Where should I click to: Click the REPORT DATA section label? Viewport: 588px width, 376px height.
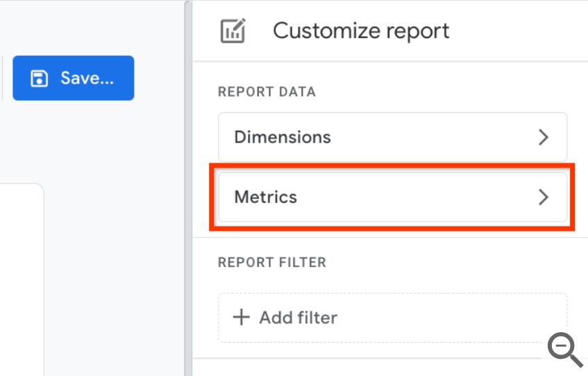point(267,92)
